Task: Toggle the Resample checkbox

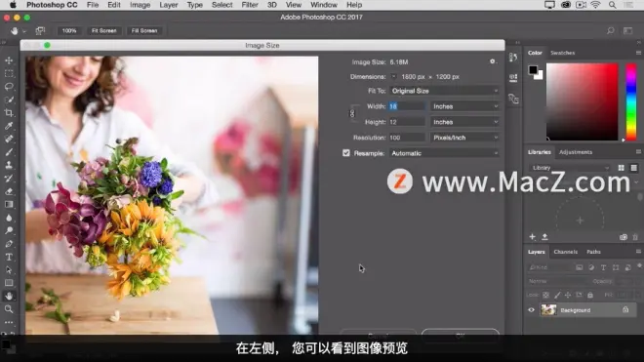Action: pos(346,153)
